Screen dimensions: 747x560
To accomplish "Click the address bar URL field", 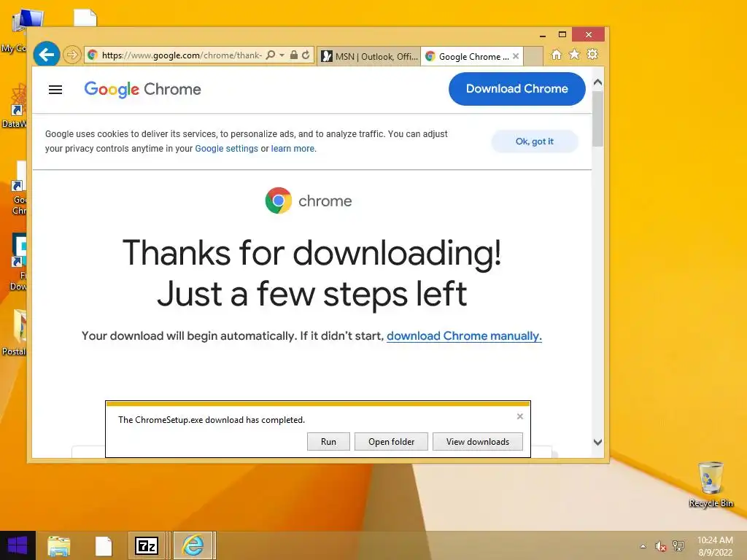I will click(x=181, y=55).
